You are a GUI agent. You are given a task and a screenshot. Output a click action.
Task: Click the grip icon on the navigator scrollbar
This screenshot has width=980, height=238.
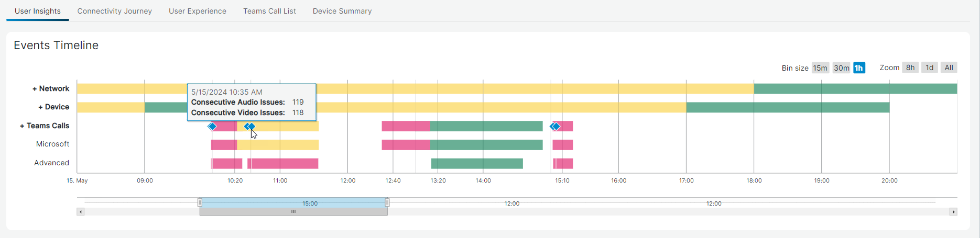(x=293, y=212)
